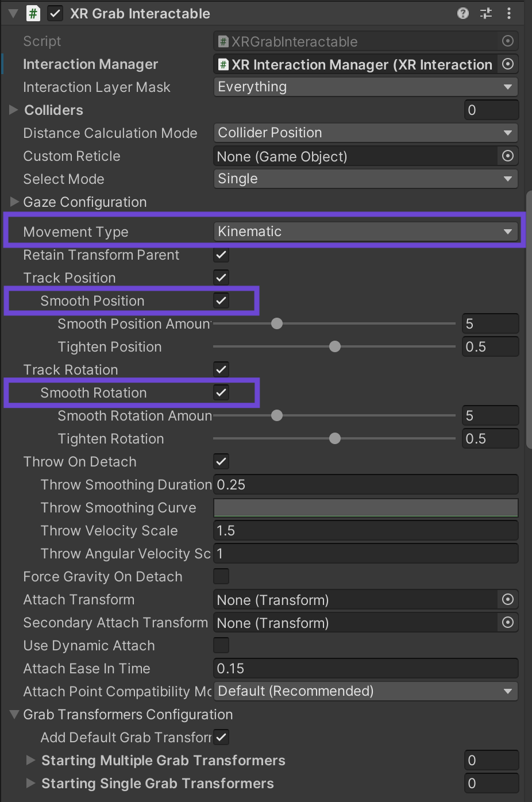
Task: Enable Force Gravity On Detach
Action: tap(221, 576)
